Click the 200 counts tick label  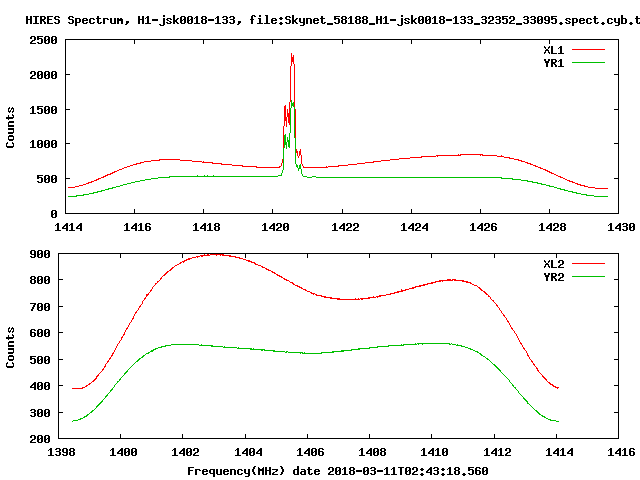click(x=40, y=439)
